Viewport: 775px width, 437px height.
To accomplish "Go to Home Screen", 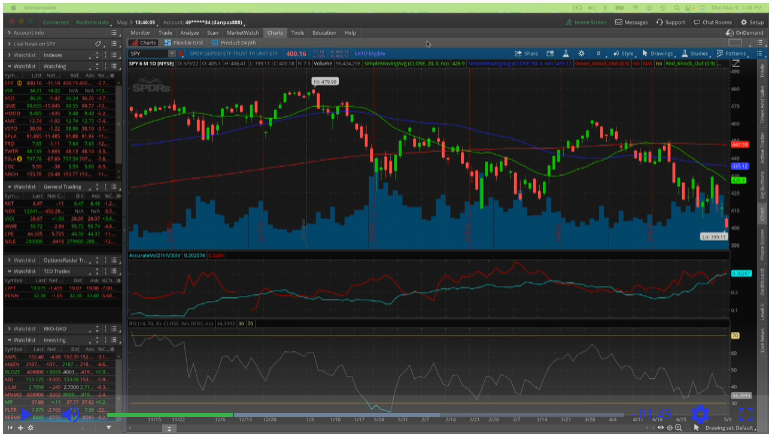I will 586,22.
